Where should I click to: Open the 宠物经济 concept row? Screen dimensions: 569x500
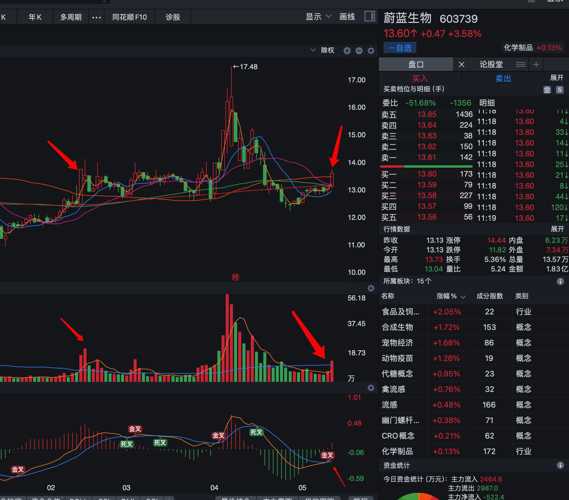pos(473,343)
